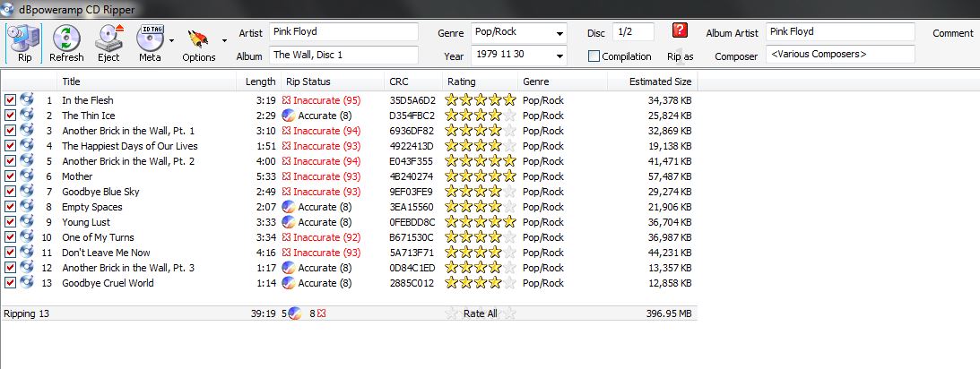Uncheck the Goodbye Cruel World track checkbox
This screenshot has height=369, width=980.
click(x=10, y=283)
